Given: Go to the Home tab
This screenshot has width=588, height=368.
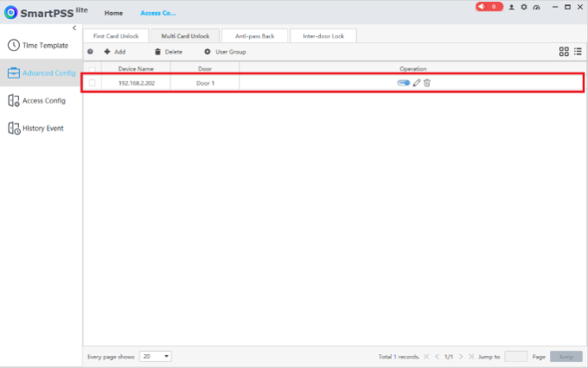Looking at the screenshot, I should (113, 13).
